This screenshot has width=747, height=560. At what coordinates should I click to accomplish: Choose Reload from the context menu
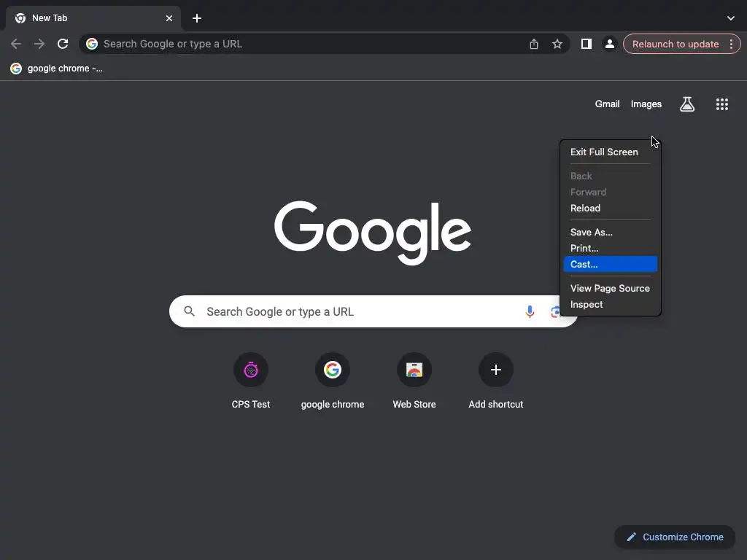point(611,208)
